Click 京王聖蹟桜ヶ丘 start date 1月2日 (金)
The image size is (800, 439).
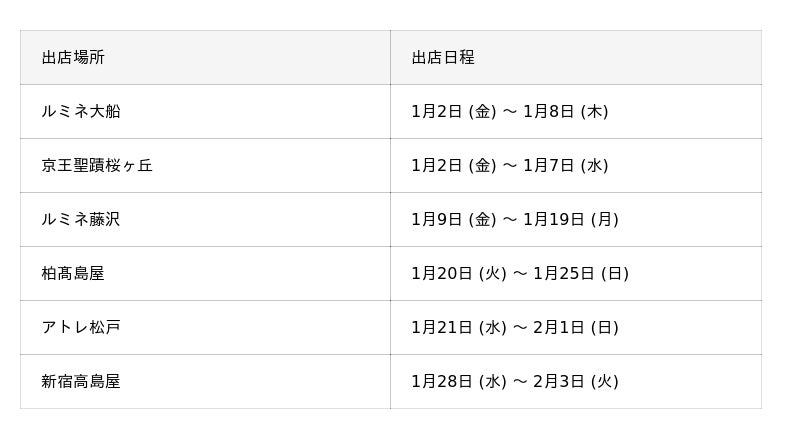click(x=454, y=165)
